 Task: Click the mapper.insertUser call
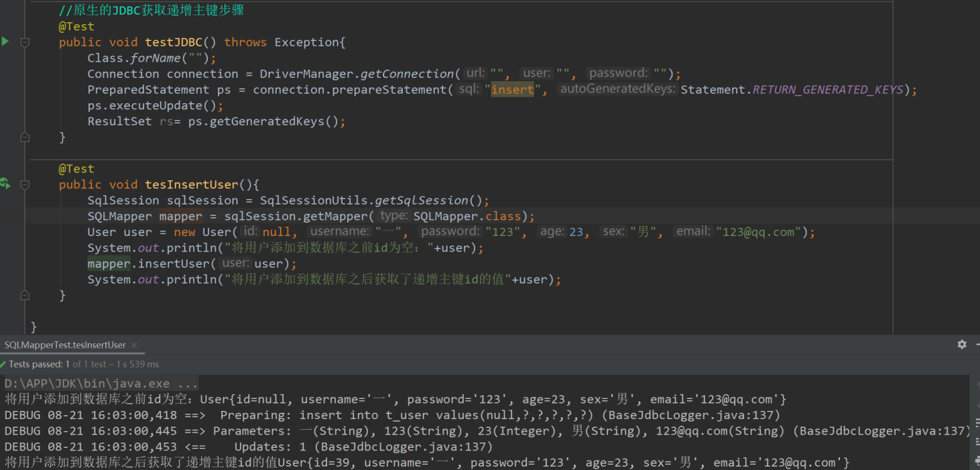click(192, 263)
